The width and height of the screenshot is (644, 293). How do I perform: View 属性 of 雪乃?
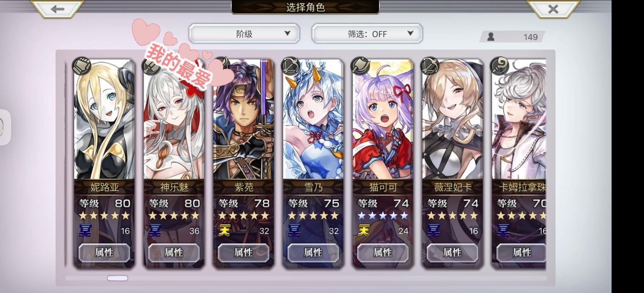pyautogui.click(x=313, y=253)
